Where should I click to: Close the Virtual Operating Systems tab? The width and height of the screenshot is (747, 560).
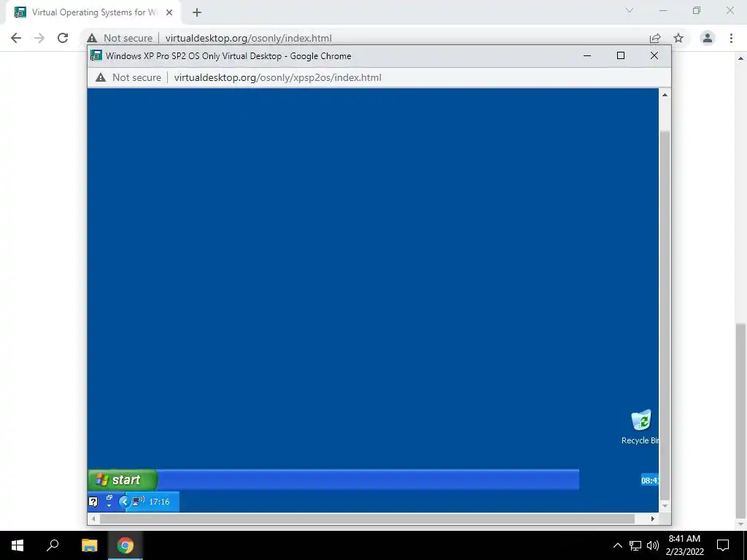tap(169, 12)
